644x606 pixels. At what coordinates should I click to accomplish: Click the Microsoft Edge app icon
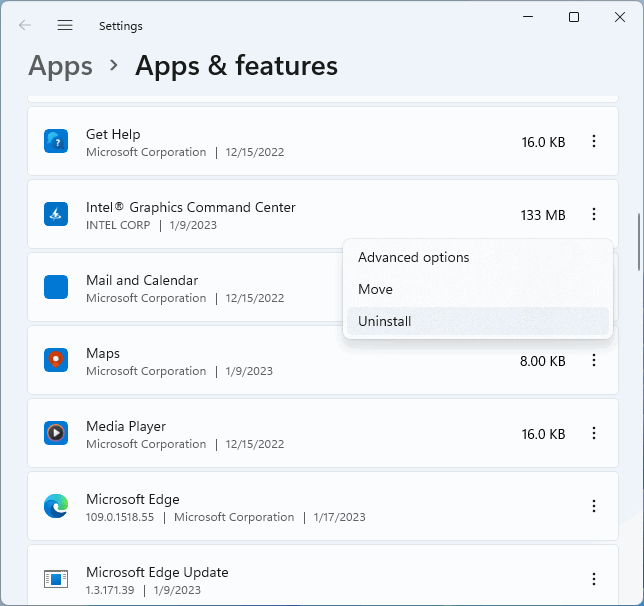pos(56,507)
